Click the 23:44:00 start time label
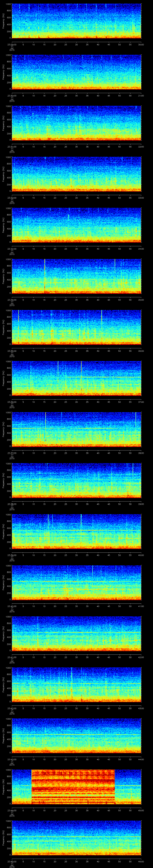This screenshot has width=153, height=868. coord(12,811)
